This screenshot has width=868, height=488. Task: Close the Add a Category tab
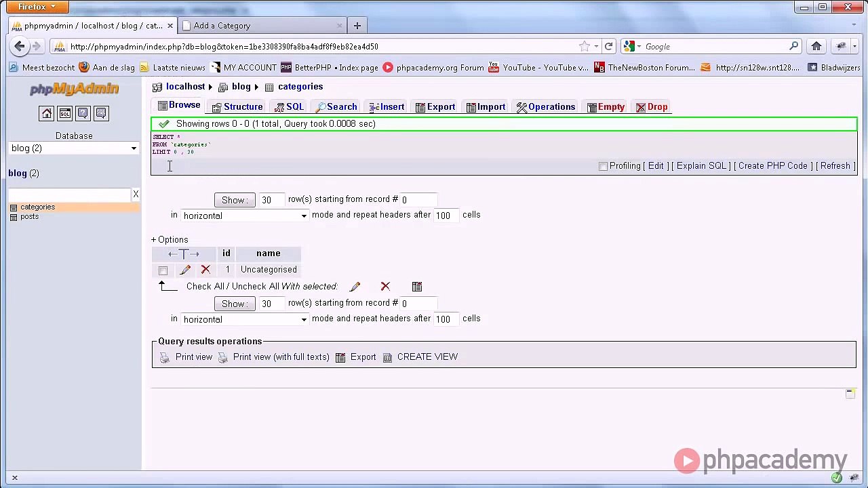(340, 26)
